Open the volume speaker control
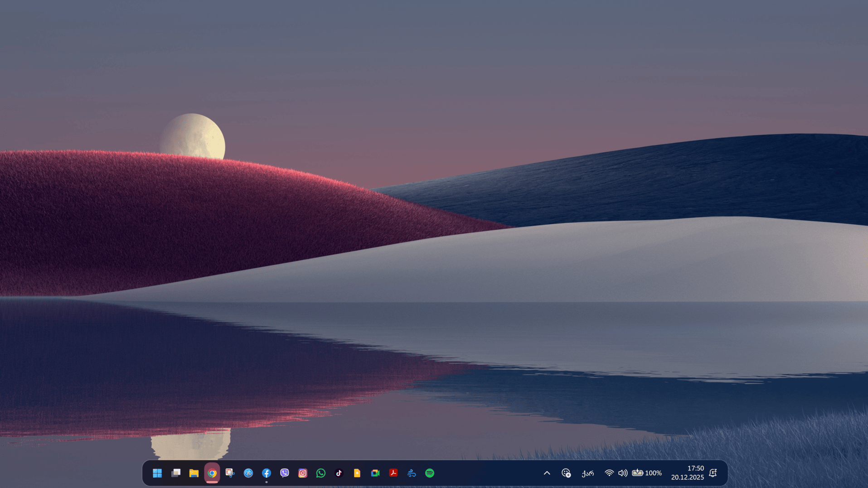The image size is (868, 488). (623, 473)
